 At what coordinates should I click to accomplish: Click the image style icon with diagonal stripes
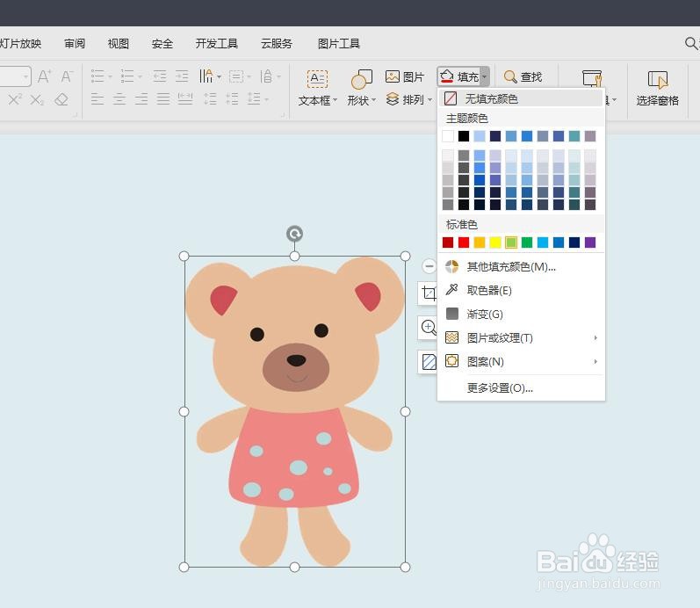pyautogui.click(x=429, y=362)
